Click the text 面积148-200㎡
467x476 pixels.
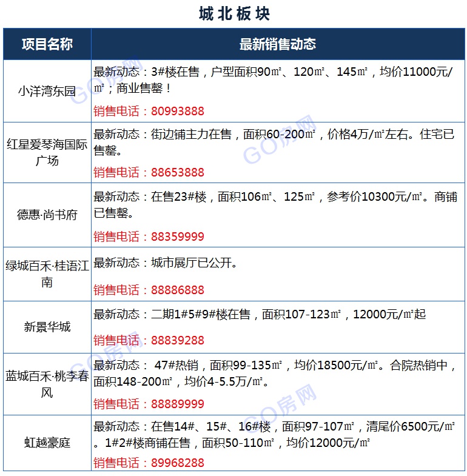point(133,381)
